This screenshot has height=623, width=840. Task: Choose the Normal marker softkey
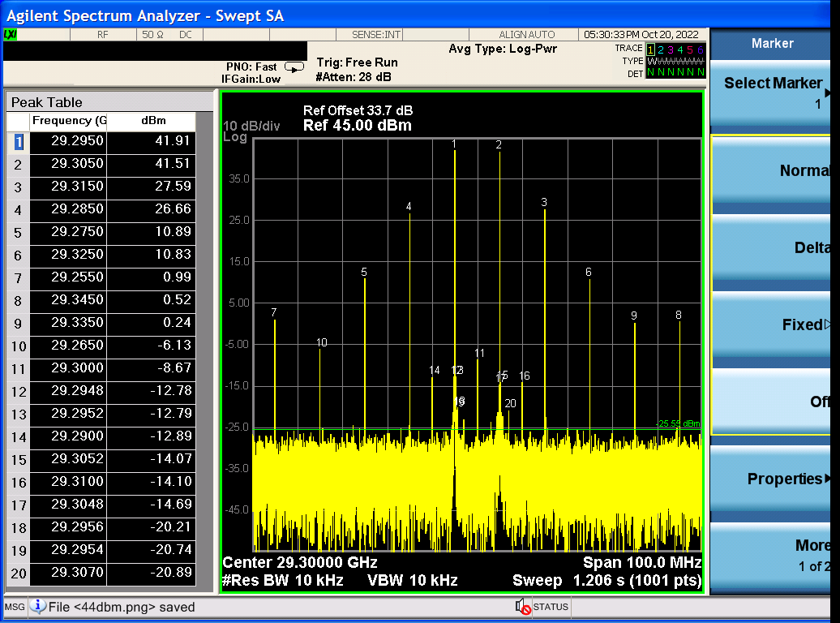(770, 170)
